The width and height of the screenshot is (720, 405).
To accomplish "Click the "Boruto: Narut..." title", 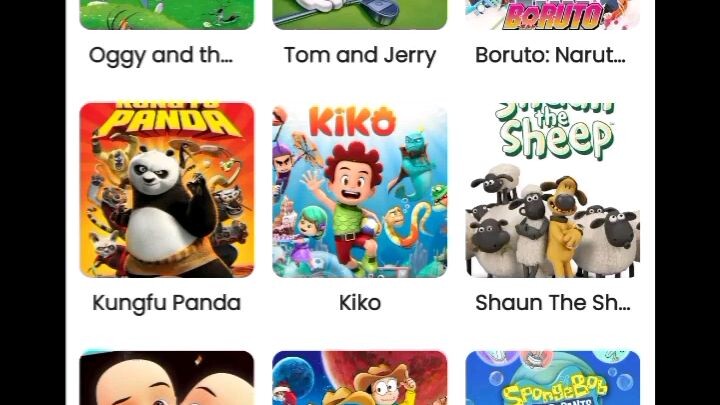I will [x=550, y=55].
